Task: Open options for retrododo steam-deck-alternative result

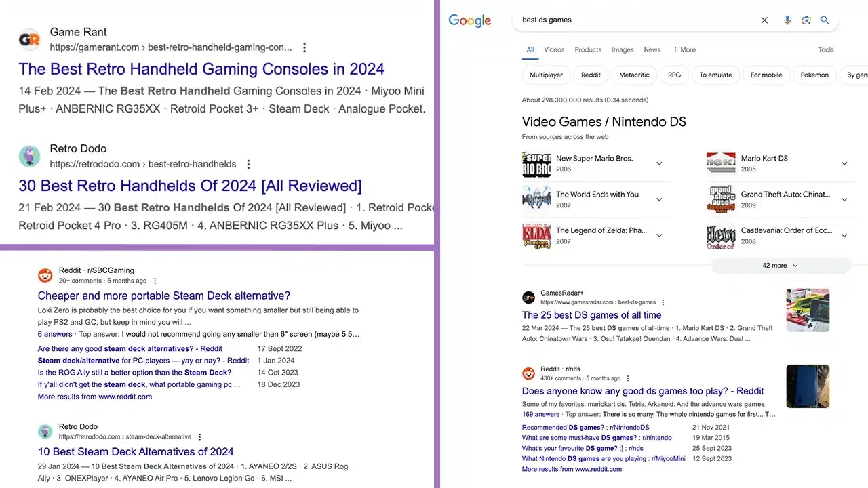Action: pos(199,437)
